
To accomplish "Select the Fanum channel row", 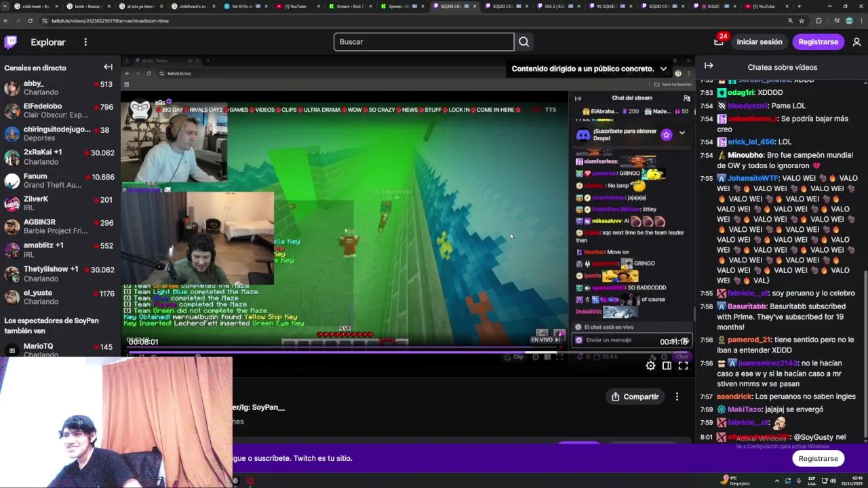I will point(60,180).
